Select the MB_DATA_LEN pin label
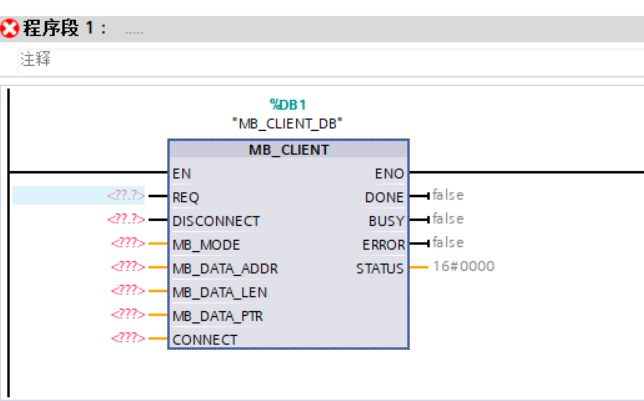Viewport: 644px width, 401px height. (x=220, y=293)
